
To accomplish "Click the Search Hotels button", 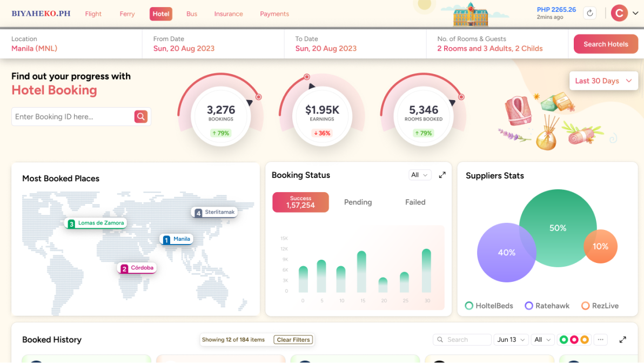I will [606, 44].
